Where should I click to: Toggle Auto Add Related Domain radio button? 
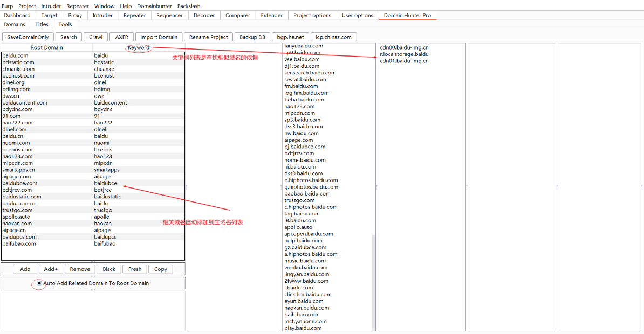[x=39, y=283]
